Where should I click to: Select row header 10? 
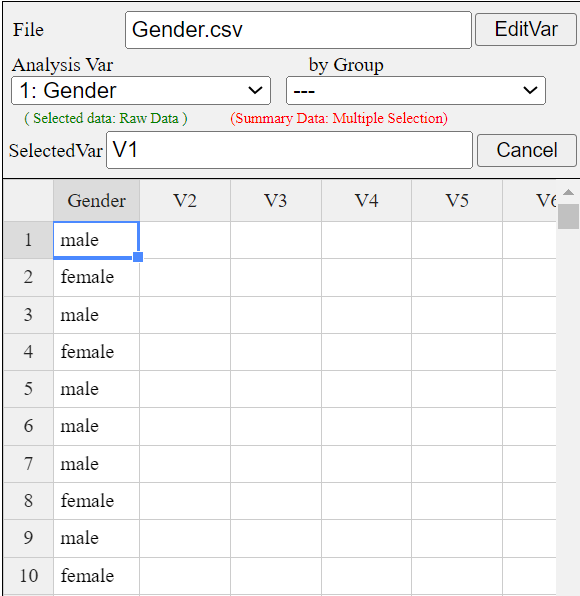(x=29, y=576)
